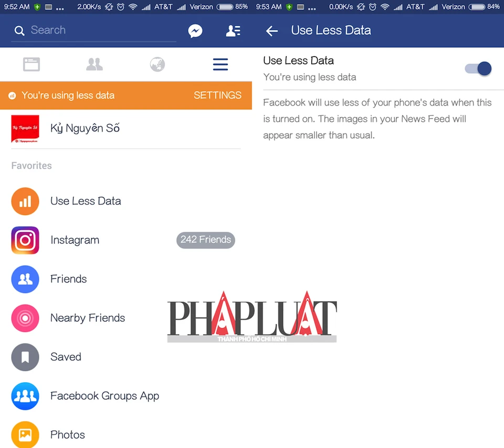Open the Instagram shortcut icon
504x448 pixels.
click(x=25, y=240)
